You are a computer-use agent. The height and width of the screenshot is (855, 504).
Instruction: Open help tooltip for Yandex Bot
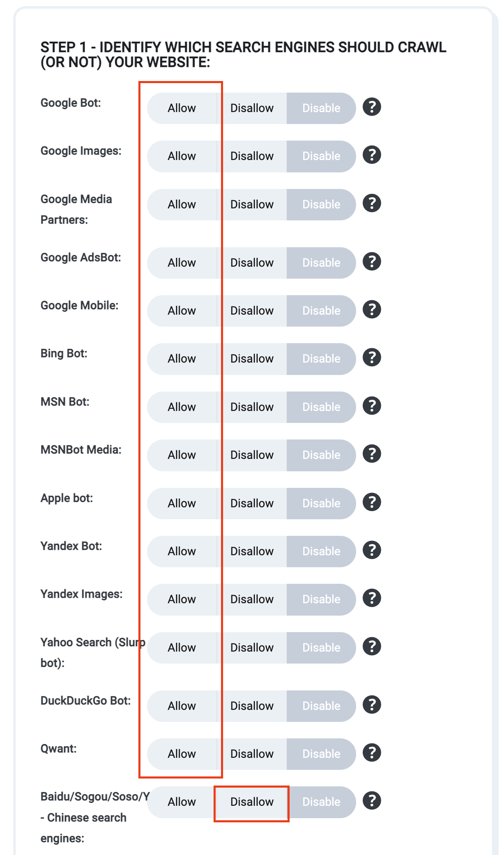coord(372,550)
